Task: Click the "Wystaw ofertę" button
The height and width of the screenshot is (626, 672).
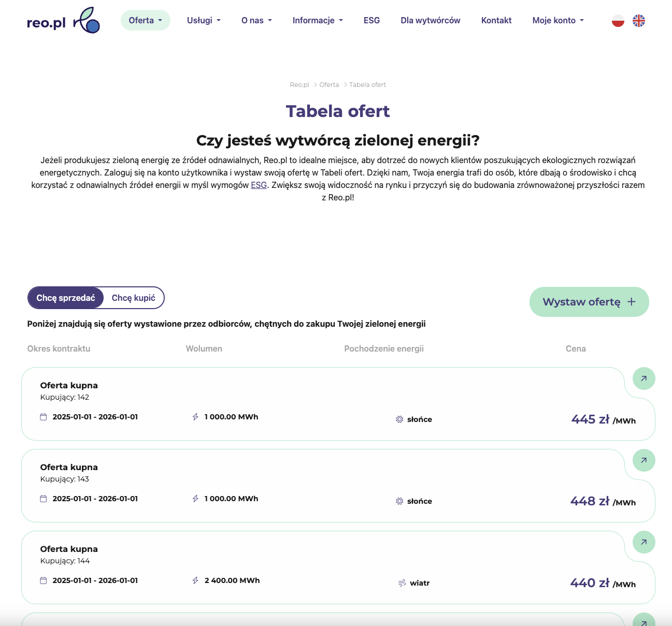Action: (589, 302)
